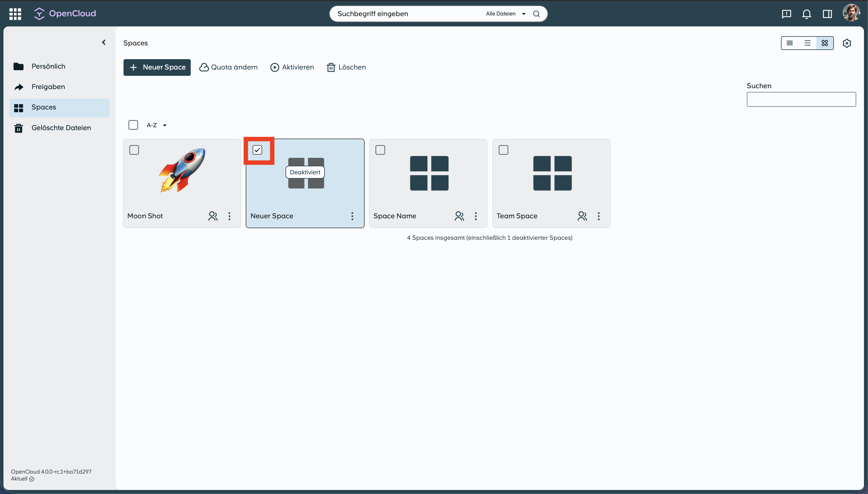Open Gelöschte Dateien in sidebar
Viewport: 868px width, 494px height.
[x=61, y=128]
